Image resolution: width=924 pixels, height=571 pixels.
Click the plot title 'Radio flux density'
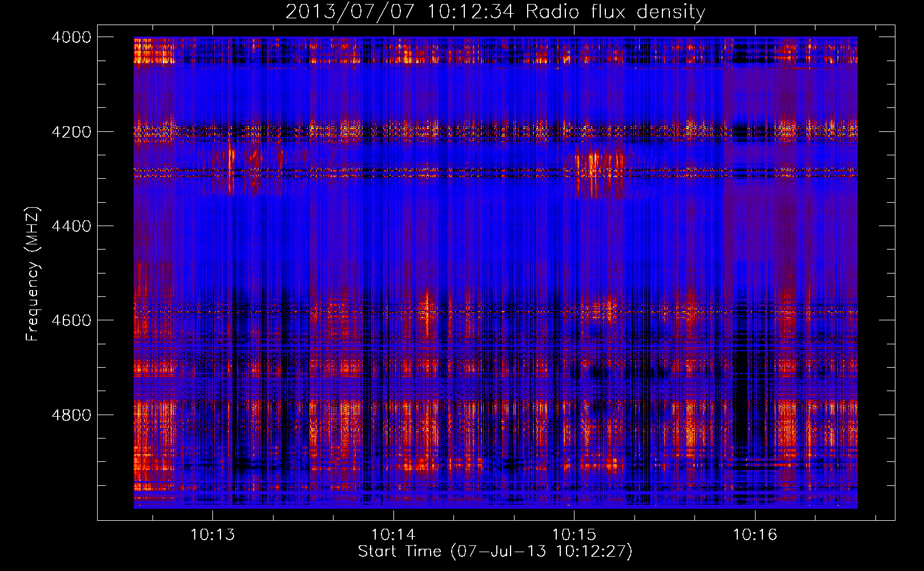point(616,12)
